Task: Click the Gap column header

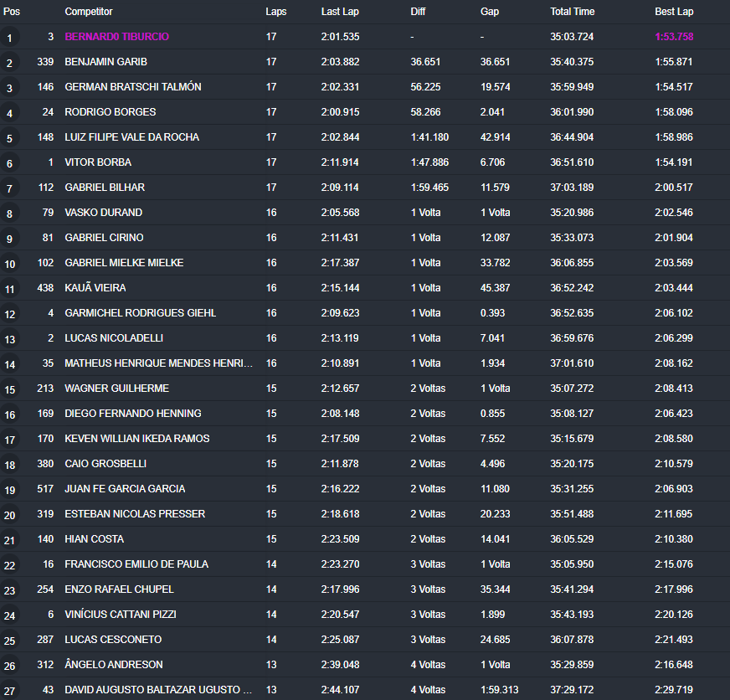Action: tap(489, 12)
